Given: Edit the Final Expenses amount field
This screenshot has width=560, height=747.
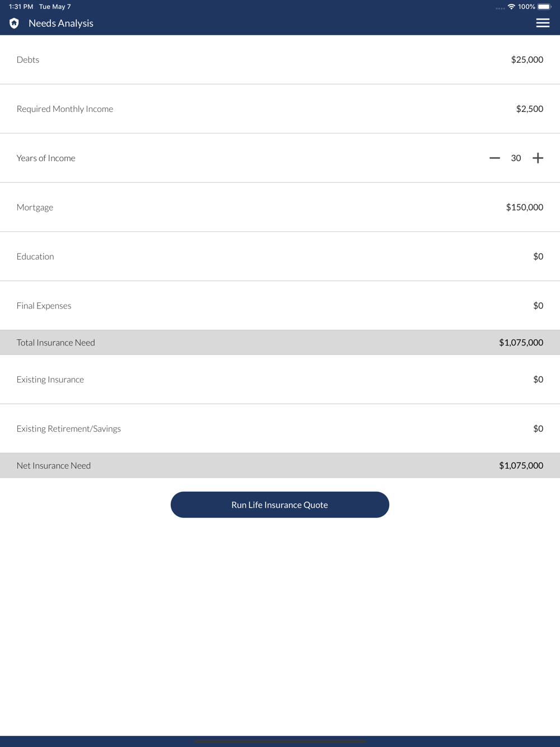Looking at the screenshot, I should pyautogui.click(x=538, y=306).
